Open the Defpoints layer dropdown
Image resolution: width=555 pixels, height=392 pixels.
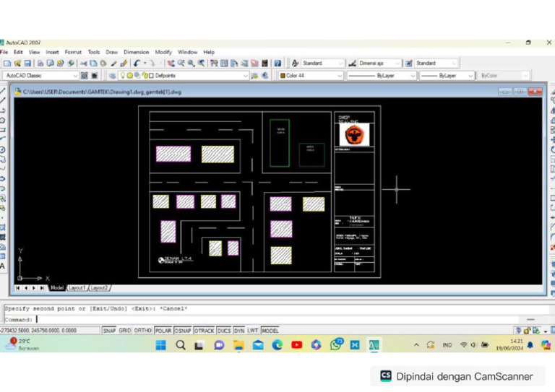(x=184, y=76)
